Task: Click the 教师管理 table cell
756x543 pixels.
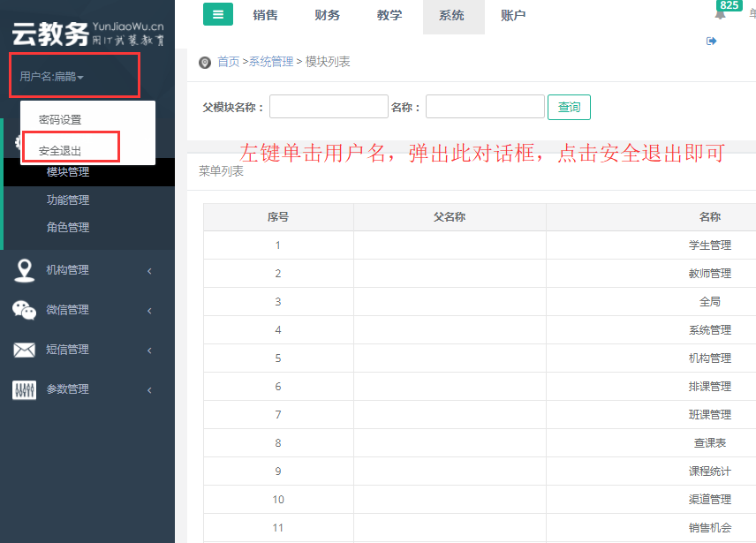Action: [710, 274]
